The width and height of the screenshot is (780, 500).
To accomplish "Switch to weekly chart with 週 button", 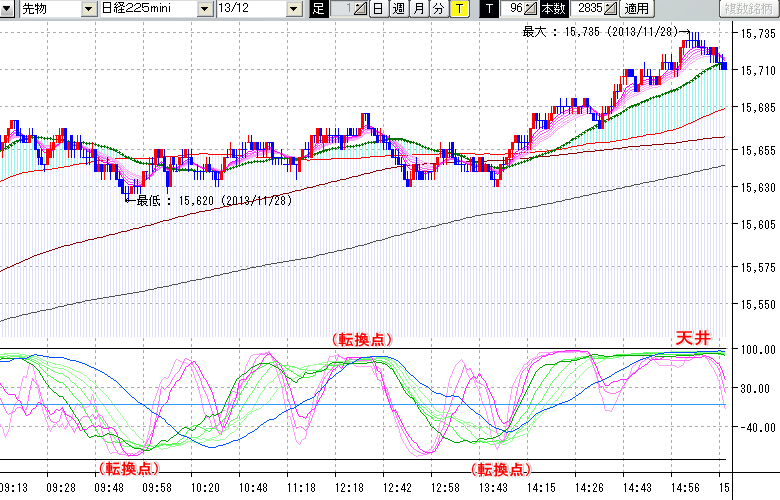I will point(399,8).
